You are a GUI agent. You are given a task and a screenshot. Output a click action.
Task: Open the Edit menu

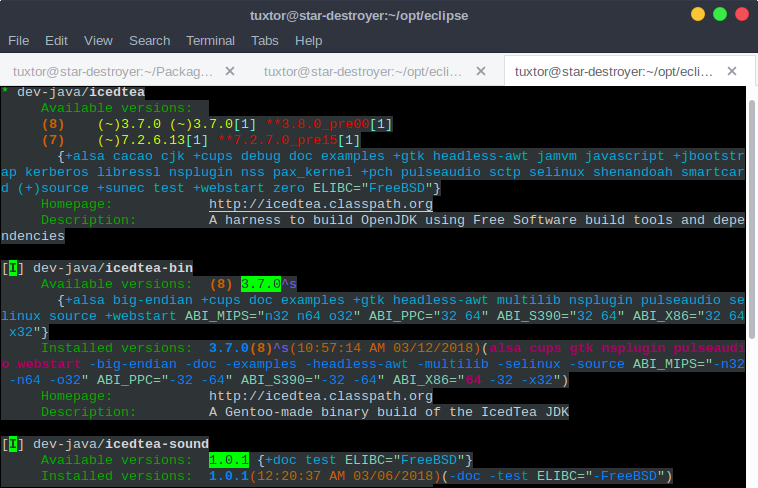56,41
